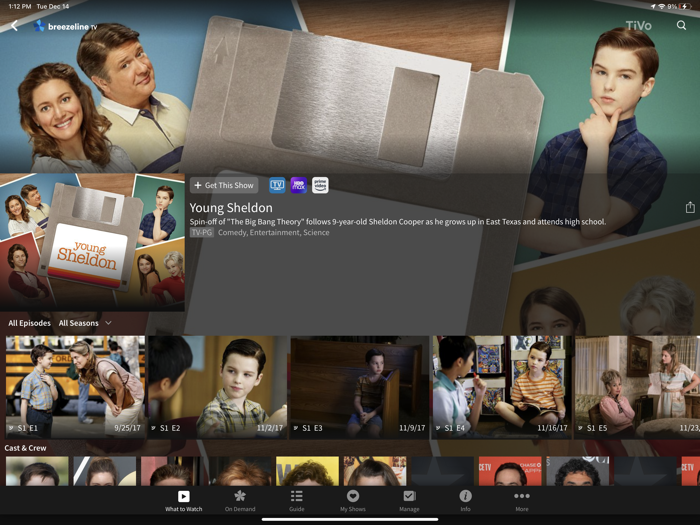Open episode S1 E4 thumbnail
The width and height of the screenshot is (700, 525).
click(502, 387)
